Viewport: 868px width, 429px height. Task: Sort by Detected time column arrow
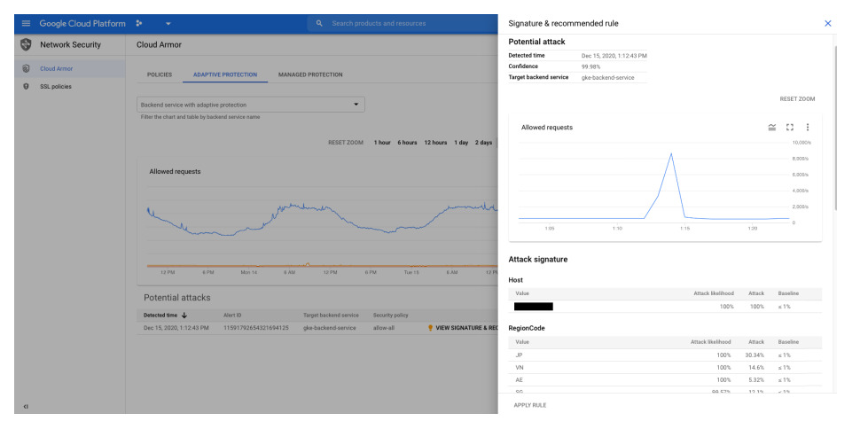(x=184, y=315)
